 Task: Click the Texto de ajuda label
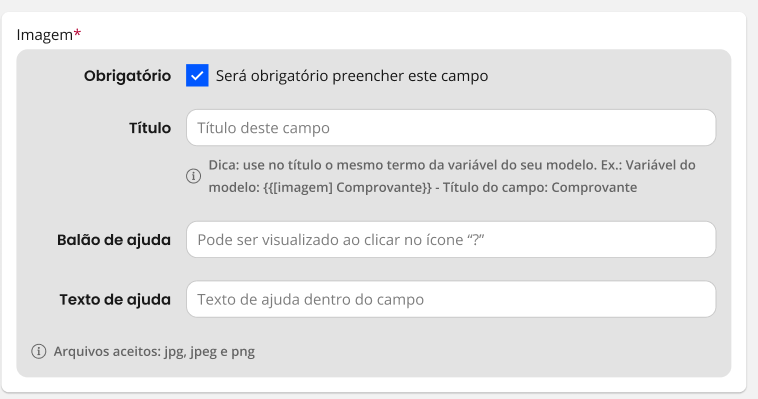tap(115, 299)
